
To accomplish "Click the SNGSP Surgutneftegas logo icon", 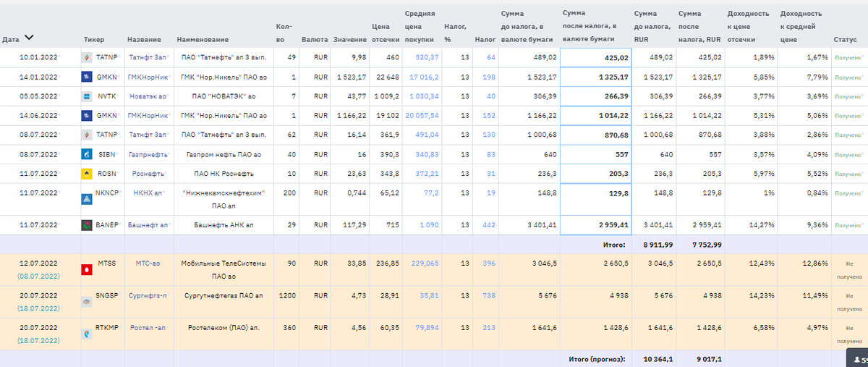I will [x=86, y=301].
